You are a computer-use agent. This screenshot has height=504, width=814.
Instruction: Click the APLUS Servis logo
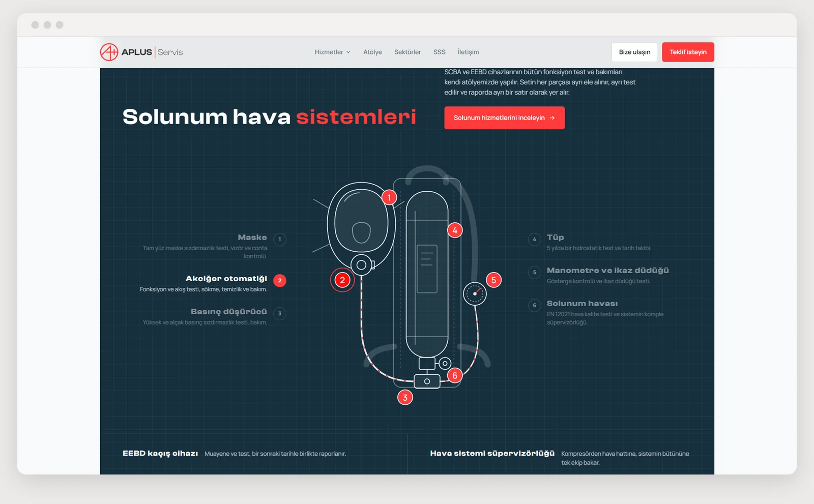141,52
